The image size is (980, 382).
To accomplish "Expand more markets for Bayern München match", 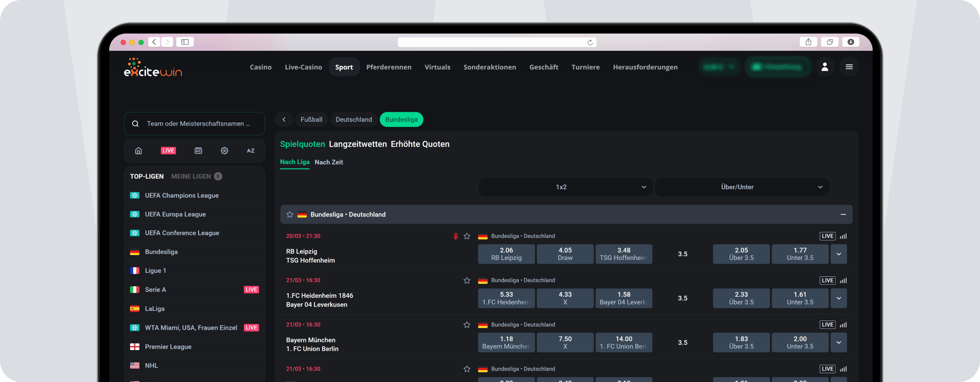I will point(838,343).
